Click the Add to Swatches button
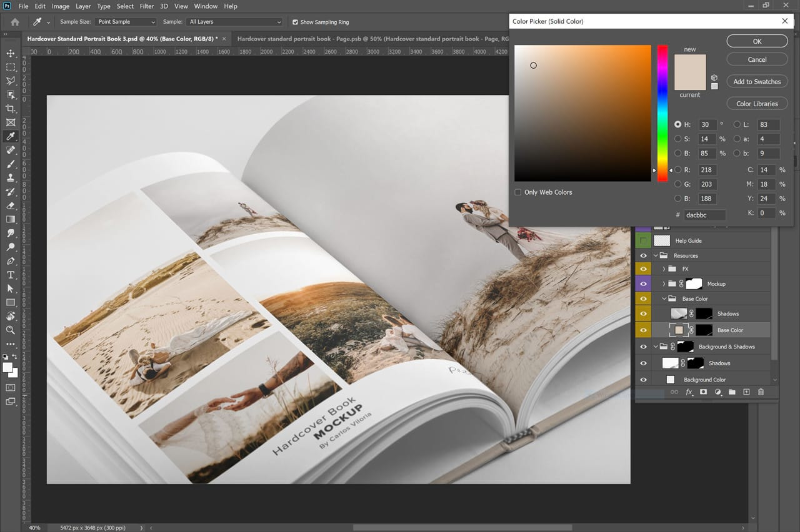The width and height of the screenshot is (800, 532). point(757,82)
